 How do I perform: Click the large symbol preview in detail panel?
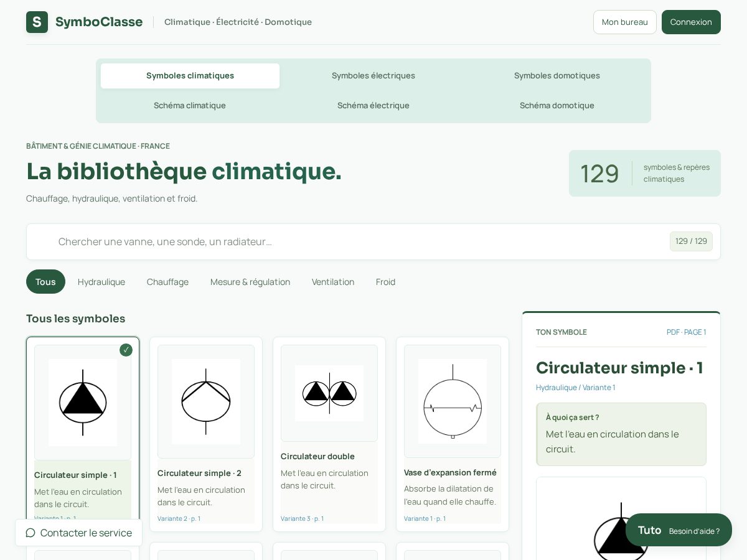coord(621,518)
